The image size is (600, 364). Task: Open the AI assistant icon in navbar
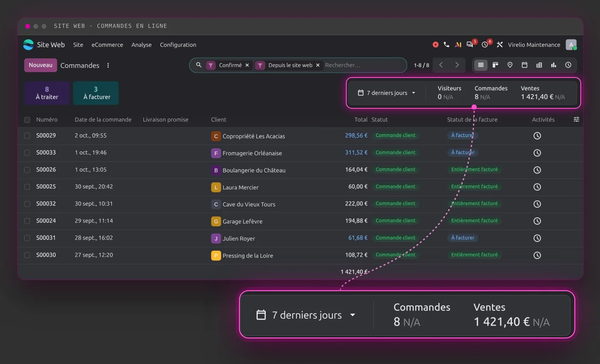[458, 45]
